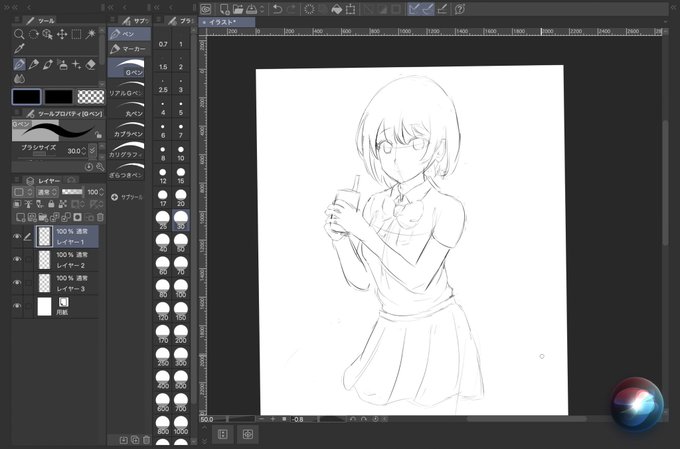680x449 pixels.
Task: Select the main drawing color swatch
Action: click(x=26, y=97)
